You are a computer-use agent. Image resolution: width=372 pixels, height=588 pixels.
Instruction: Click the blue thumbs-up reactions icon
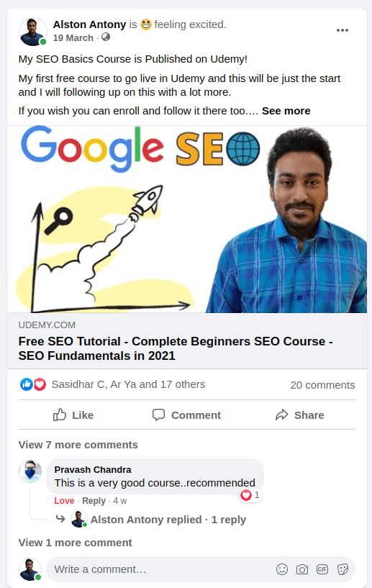26,384
